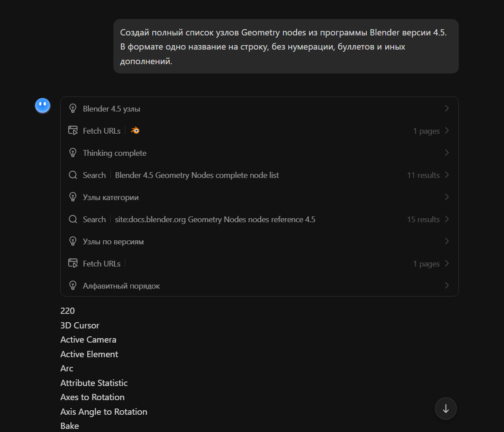Screen dimensions: 504x432
Task: Open the "Узлы по версиям" thinking step
Action: 113,242
